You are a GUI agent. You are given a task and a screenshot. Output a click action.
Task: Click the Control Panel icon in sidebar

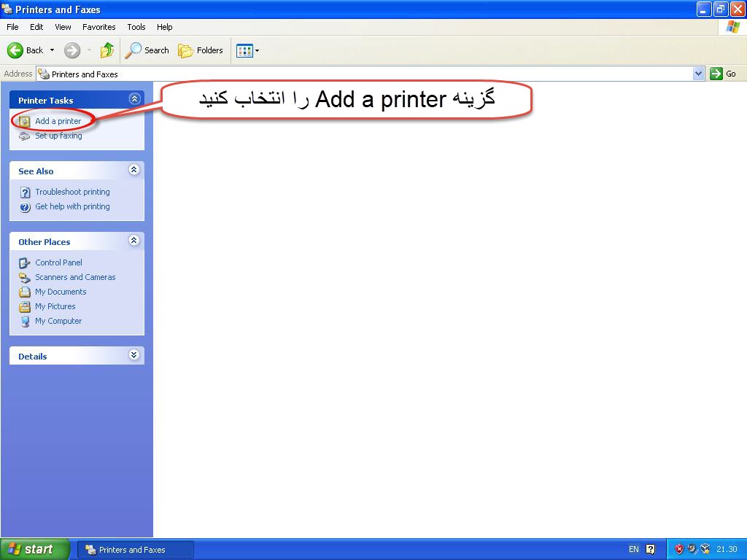click(25, 262)
